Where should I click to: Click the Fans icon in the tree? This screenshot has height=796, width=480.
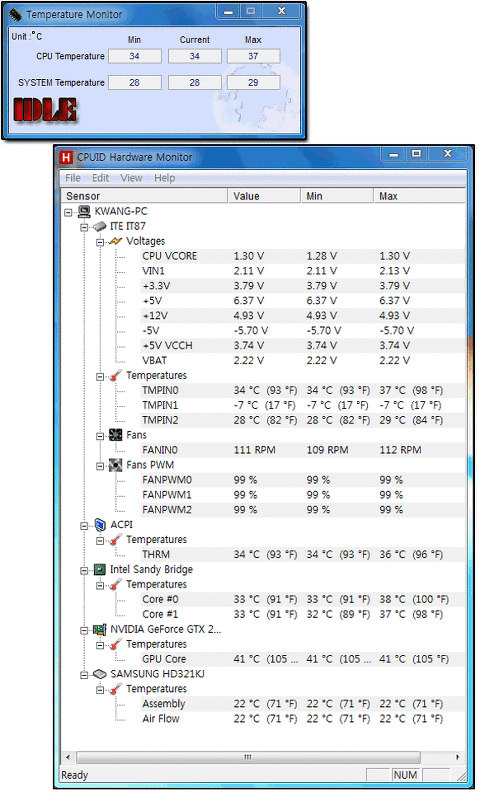coord(116,435)
